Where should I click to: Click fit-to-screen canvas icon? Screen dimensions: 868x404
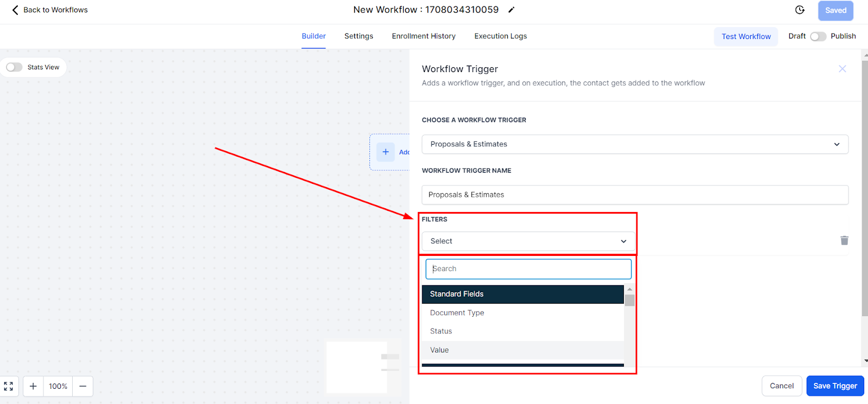click(x=9, y=386)
